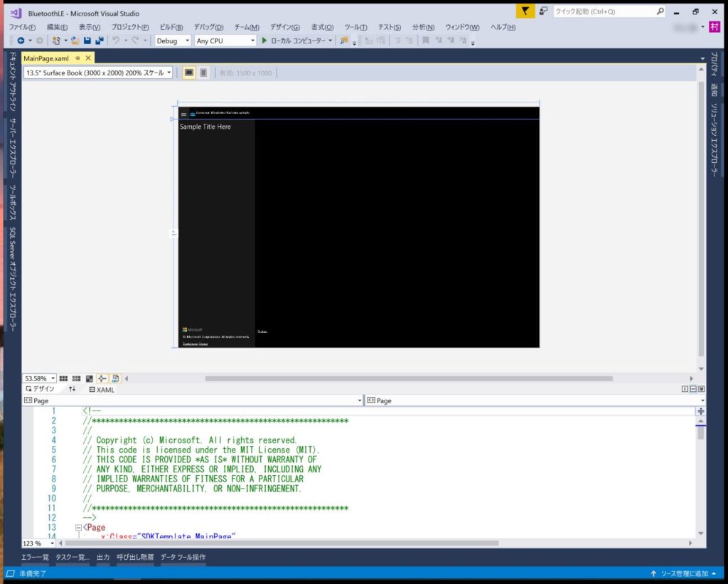This screenshot has height=584, width=728.
Task: Close the MainPage.xaml tab
Action: [x=88, y=58]
